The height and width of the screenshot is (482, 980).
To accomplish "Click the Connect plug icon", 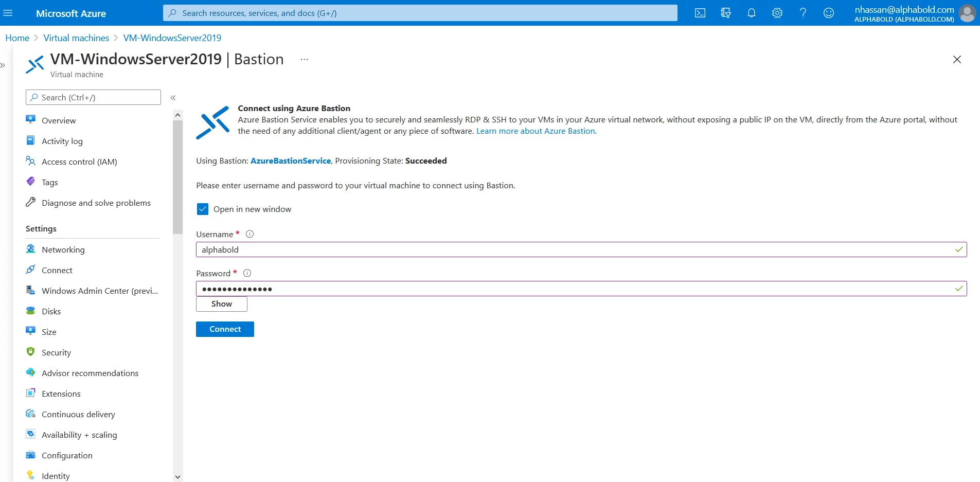I will pos(31,270).
